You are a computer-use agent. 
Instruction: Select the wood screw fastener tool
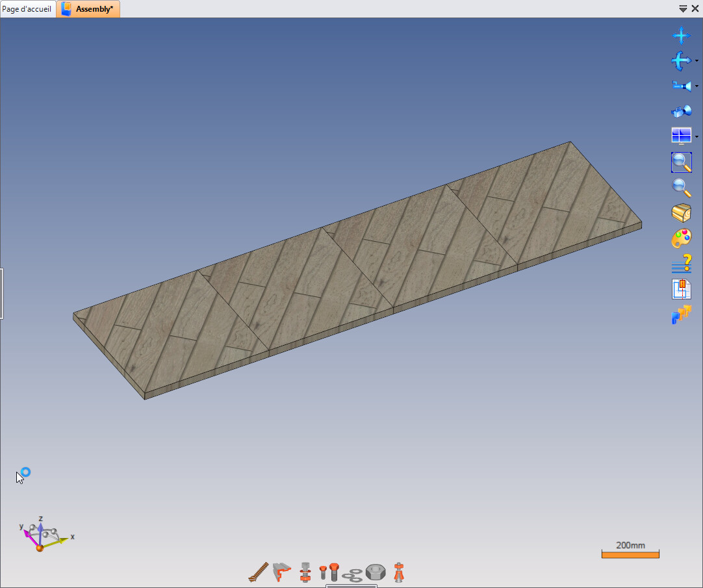pos(258,572)
